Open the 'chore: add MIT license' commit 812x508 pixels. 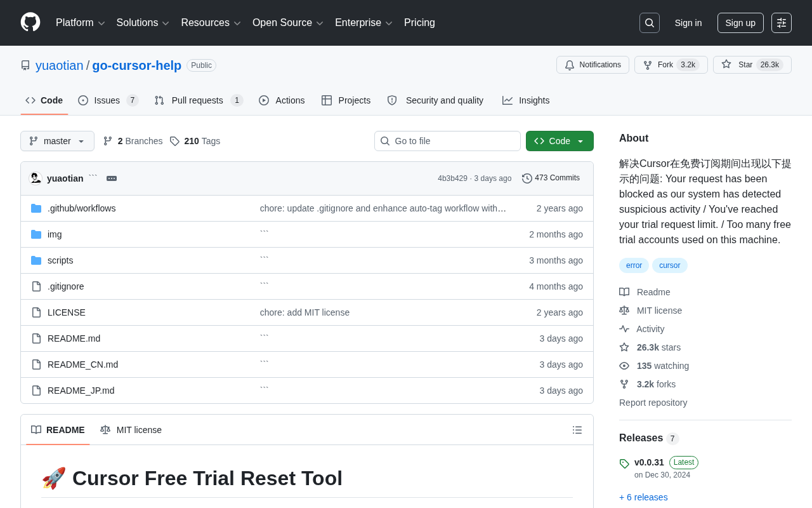[304, 312]
